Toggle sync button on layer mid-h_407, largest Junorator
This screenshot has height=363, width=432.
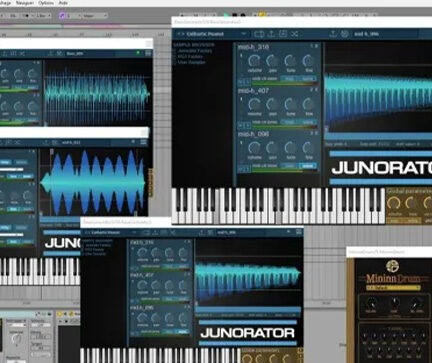point(307,122)
